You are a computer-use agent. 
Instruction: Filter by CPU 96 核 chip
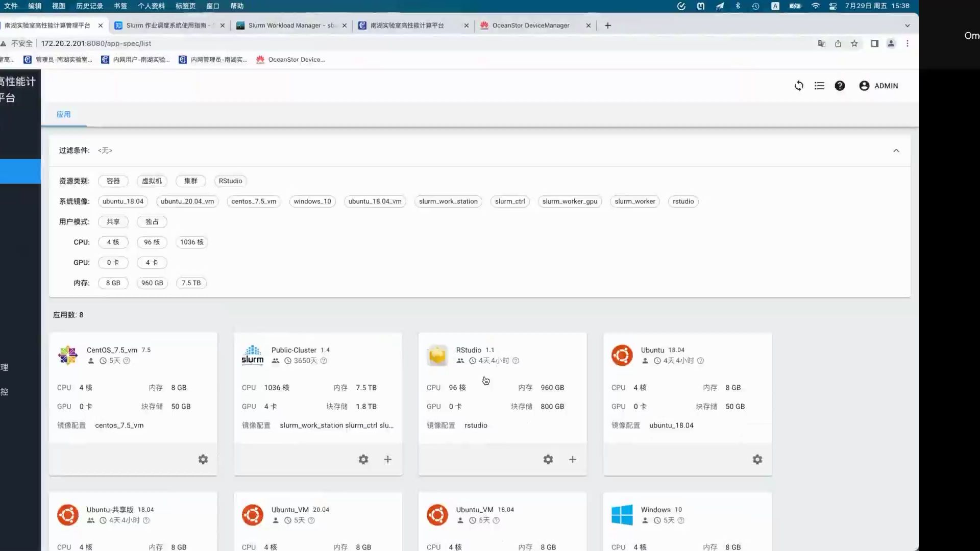click(152, 242)
